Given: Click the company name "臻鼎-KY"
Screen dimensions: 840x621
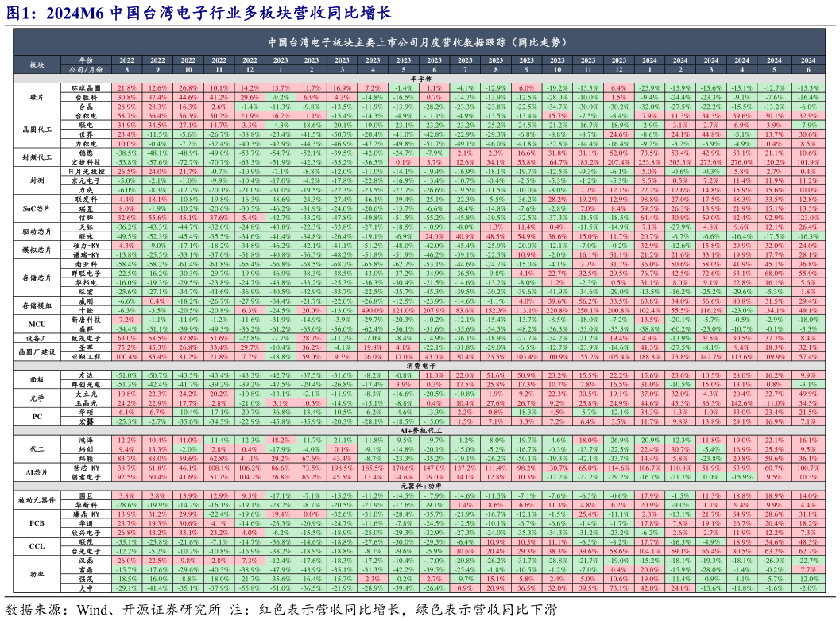Looking at the screenshot, I should (x=87, y=514).
